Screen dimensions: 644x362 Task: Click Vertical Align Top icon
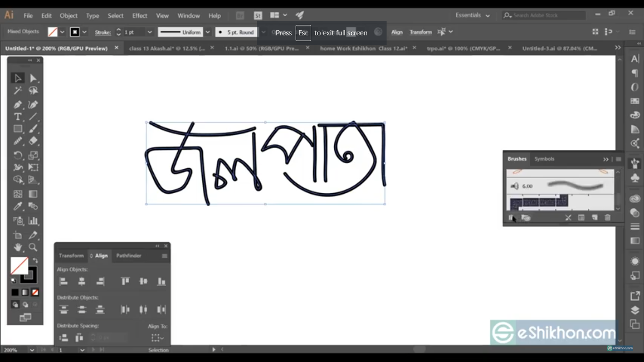coord(125,282)
